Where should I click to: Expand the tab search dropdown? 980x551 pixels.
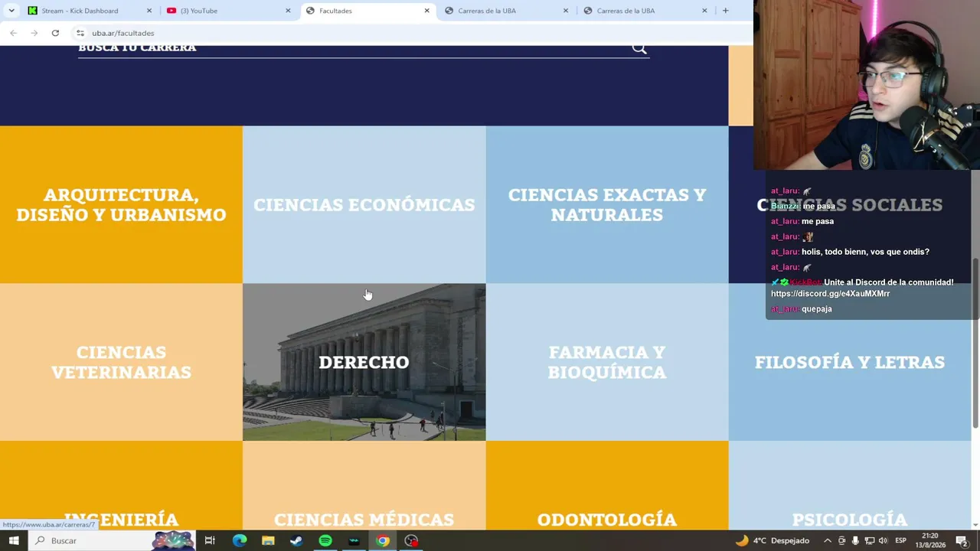coord(11,11)
